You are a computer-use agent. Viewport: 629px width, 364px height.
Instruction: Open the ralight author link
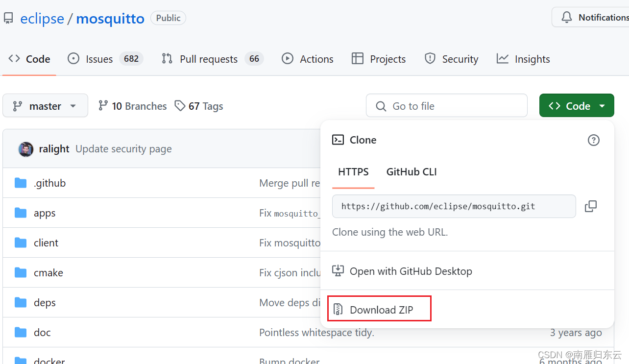pos(54,149)
